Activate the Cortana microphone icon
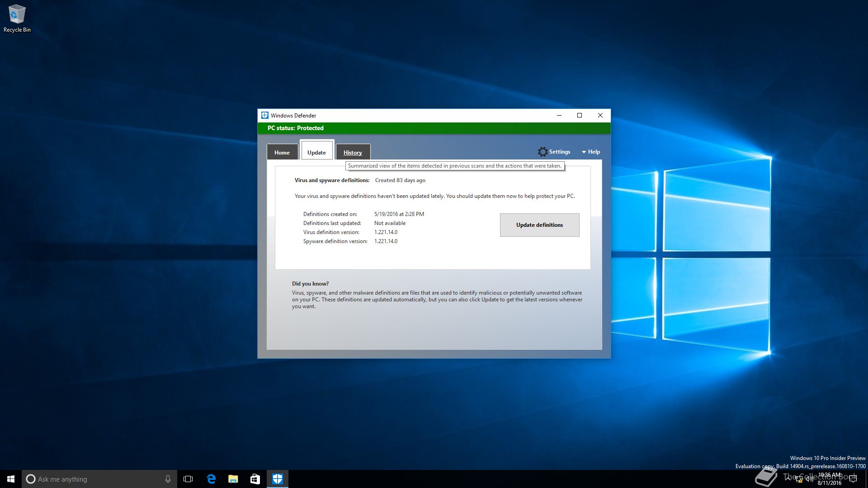This screenshot has width=868, height=488. 168,479
